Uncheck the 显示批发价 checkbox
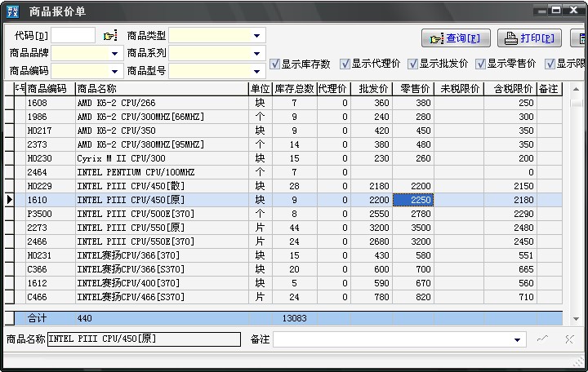588x372 pixels. (412, 64)
